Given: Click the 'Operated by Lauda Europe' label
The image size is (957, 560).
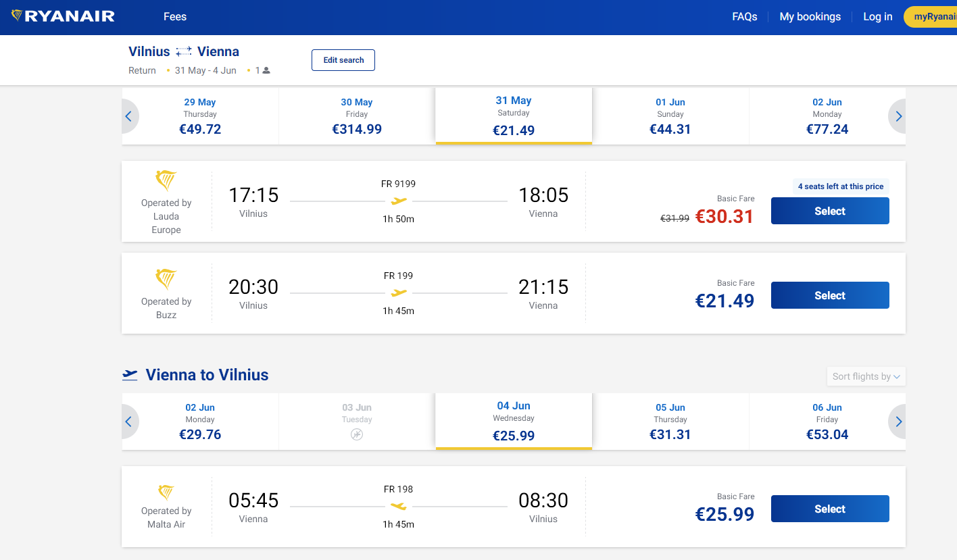Looking at the screenshot, I should (166, 216).
